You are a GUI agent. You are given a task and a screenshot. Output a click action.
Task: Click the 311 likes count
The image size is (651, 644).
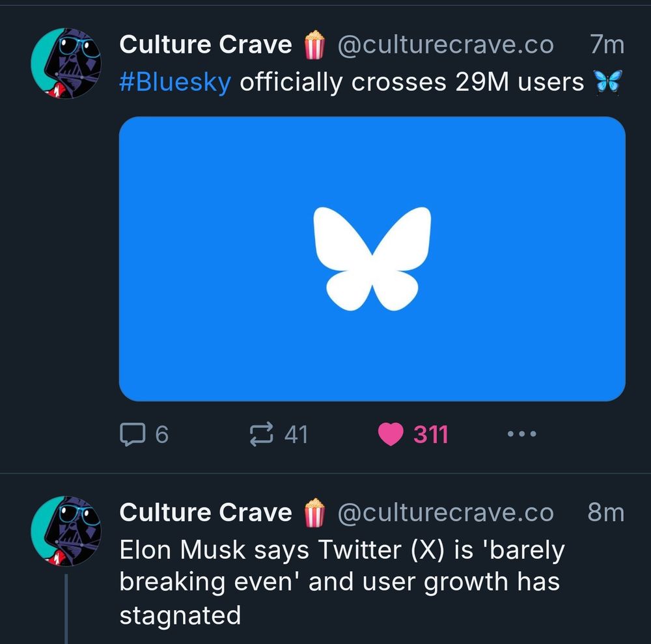pos(431,435)
